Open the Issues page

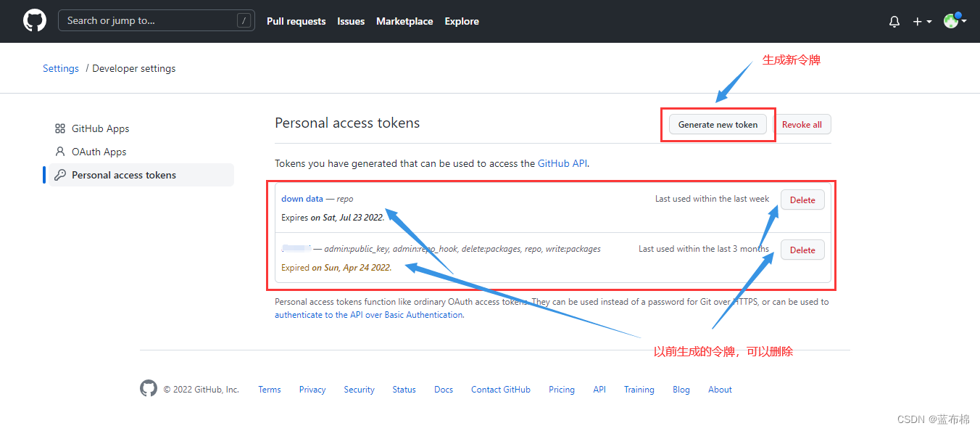click(351, 21)
